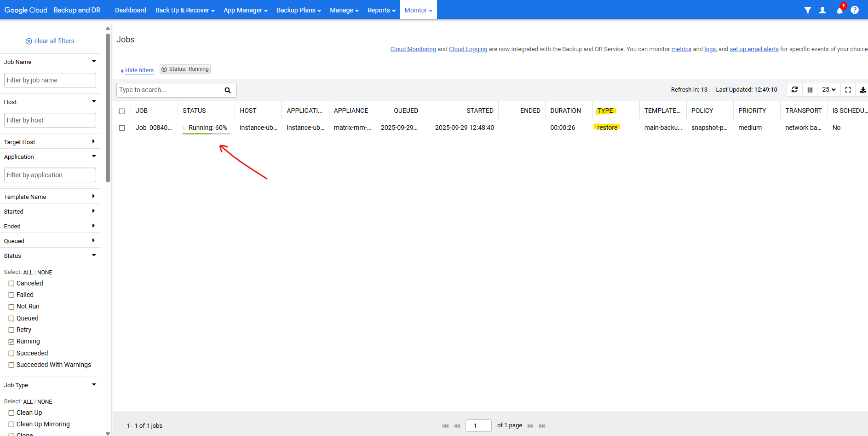Download the jobs list

pyautogui.click(x=863, y=90)
